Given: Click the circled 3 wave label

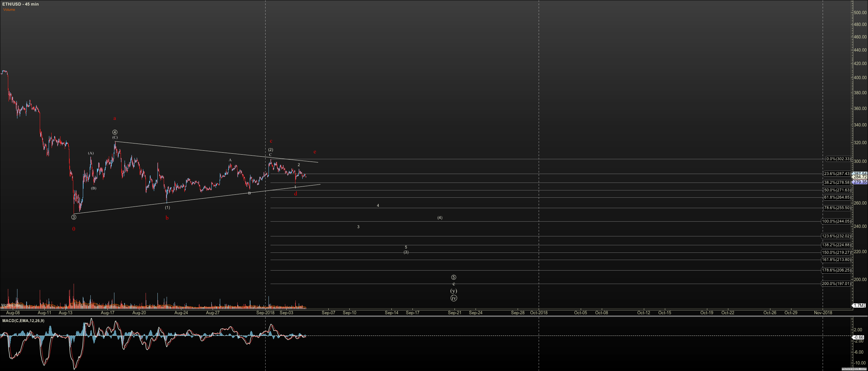Looking at the screenshot, I should (x=74, y=217).
